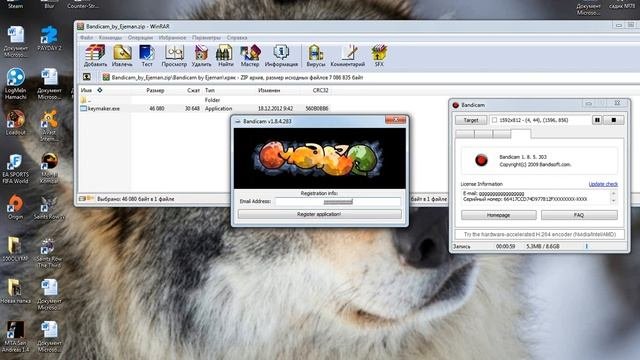Image resolution: width=640 pixels, height=360 pixels.
Task: Close the Bandicam v1.8.4.283 keymaker window
Action: 396,120
